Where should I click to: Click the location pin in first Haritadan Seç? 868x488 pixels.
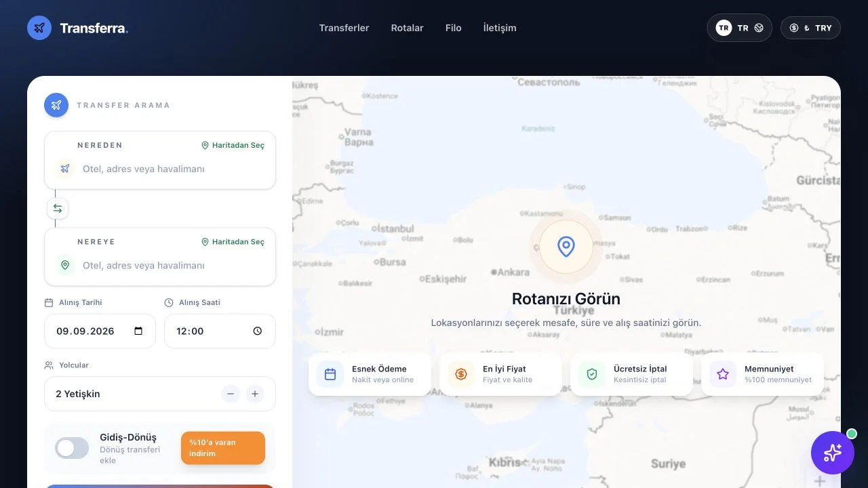click(205, 145)
